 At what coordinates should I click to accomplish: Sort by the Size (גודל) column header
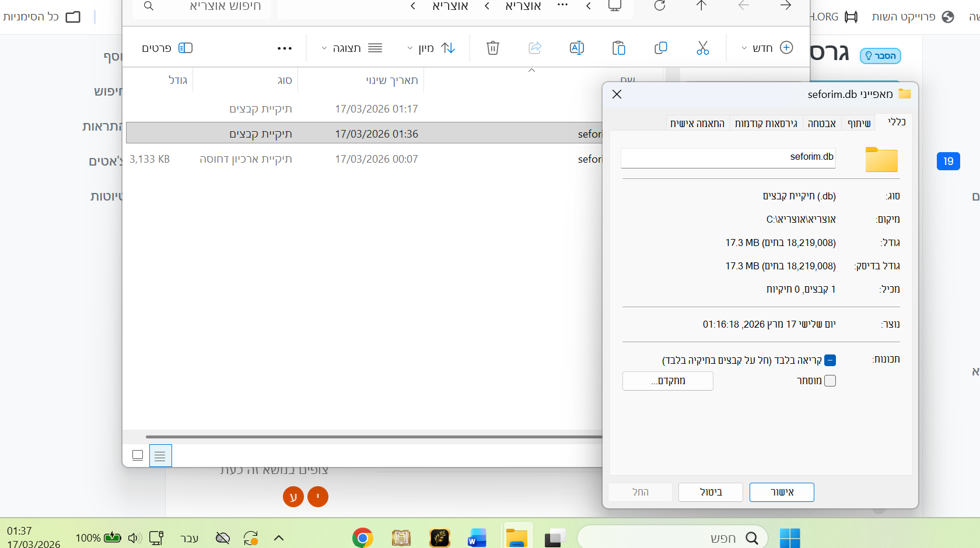(159, 80)
